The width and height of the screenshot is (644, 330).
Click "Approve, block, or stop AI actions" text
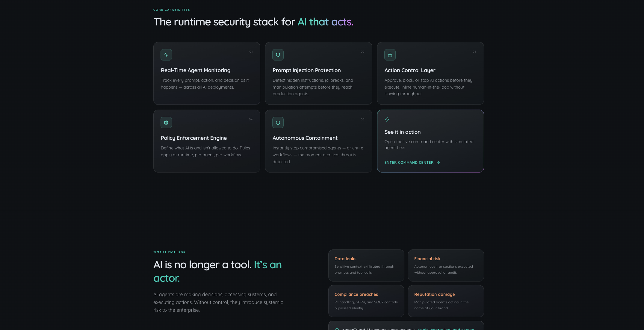coord(428,87)
